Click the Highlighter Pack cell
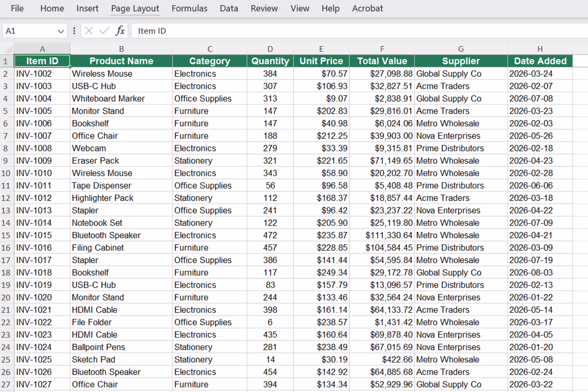The height and width of the screenshot is (392, 588). pos(122,198)
